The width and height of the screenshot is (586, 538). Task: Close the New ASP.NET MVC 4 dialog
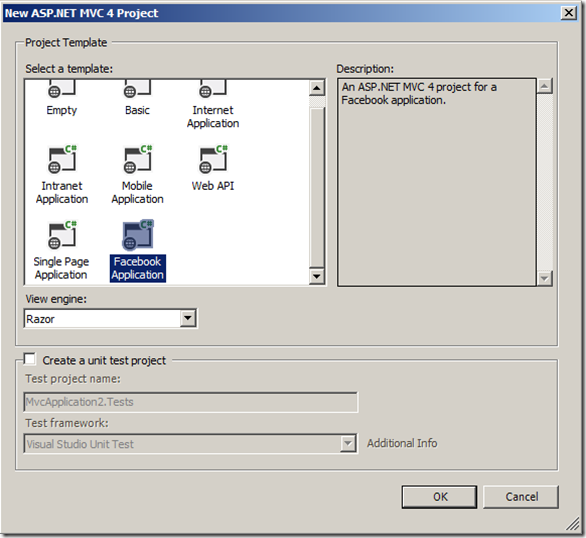click(568, 13)
